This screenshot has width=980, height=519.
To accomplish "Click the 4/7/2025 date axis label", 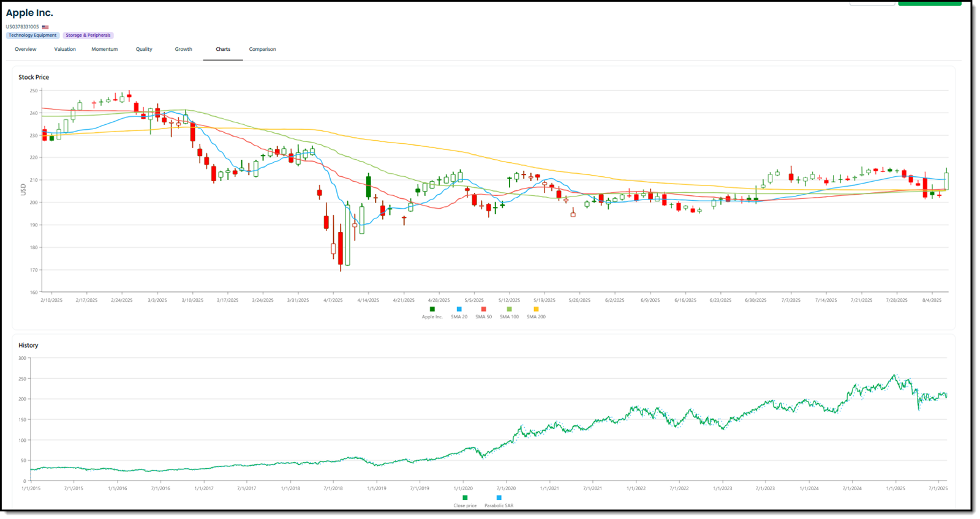I will [333, 301].
